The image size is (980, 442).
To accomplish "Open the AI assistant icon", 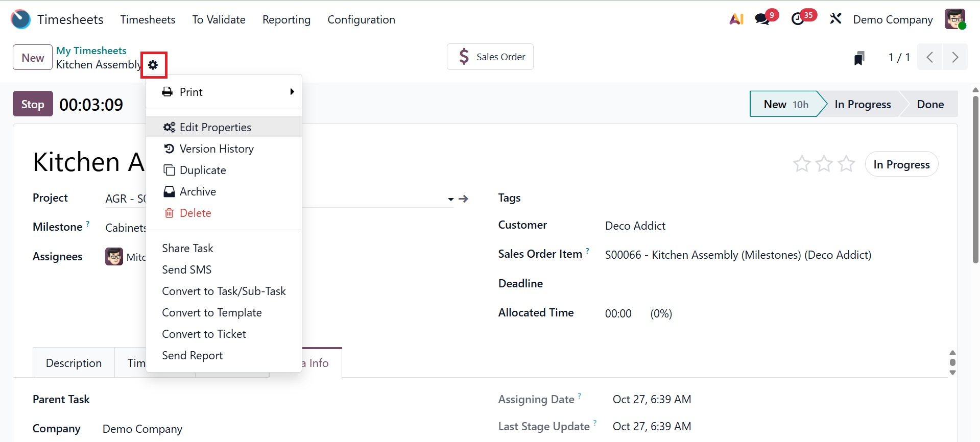I will [x=736, y=19].
